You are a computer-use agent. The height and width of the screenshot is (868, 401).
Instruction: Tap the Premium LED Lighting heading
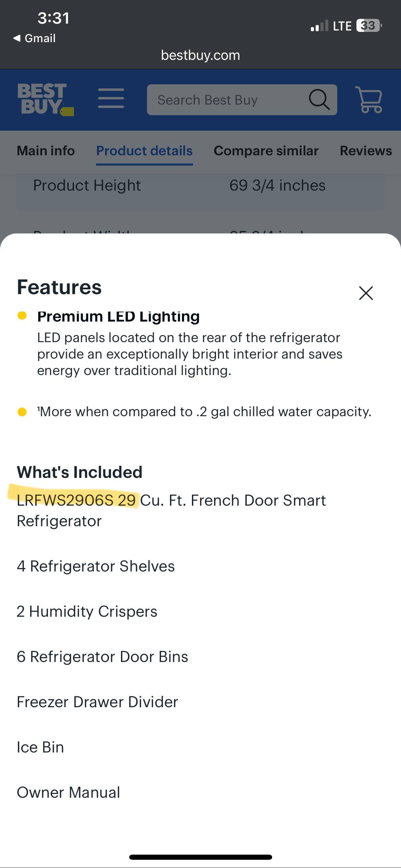(118, 316)
